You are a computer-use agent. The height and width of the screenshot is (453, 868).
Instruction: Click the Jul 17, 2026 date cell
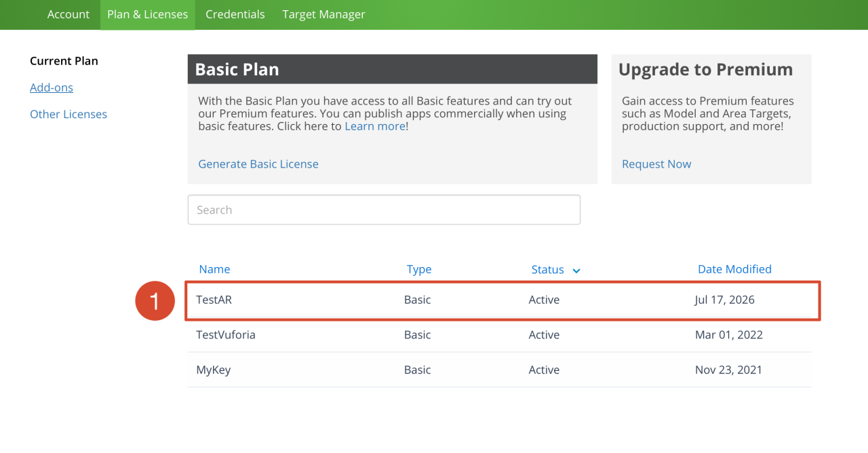click(725, 300)
